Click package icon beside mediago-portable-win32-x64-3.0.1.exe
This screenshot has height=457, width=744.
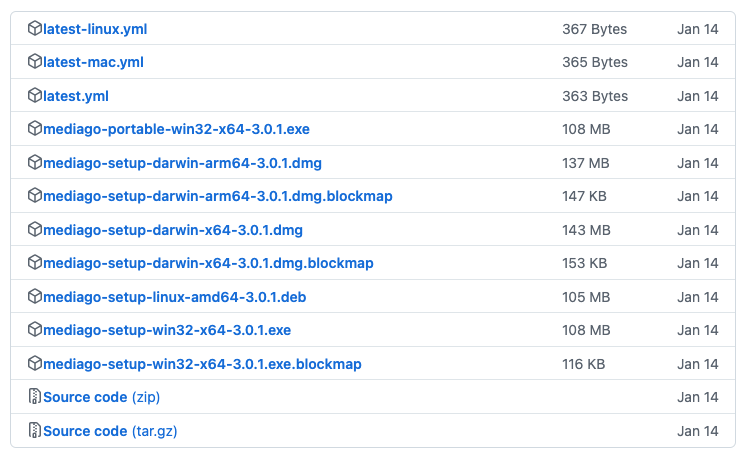coord(35,129)
